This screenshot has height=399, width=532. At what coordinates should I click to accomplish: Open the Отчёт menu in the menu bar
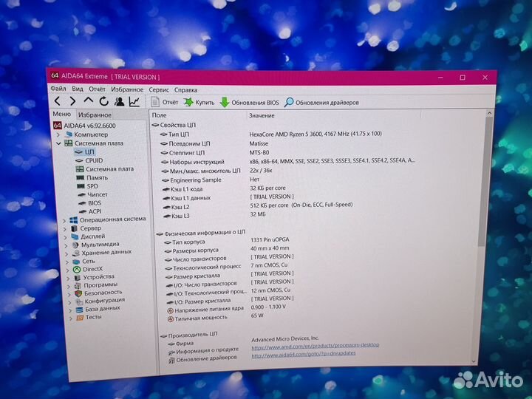pyautogui.click(x=97, y=89)
